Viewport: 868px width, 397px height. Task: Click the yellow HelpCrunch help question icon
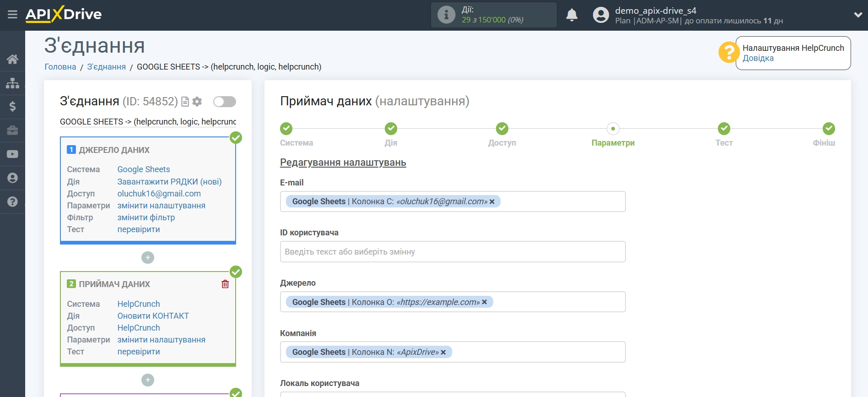[729, 52]
